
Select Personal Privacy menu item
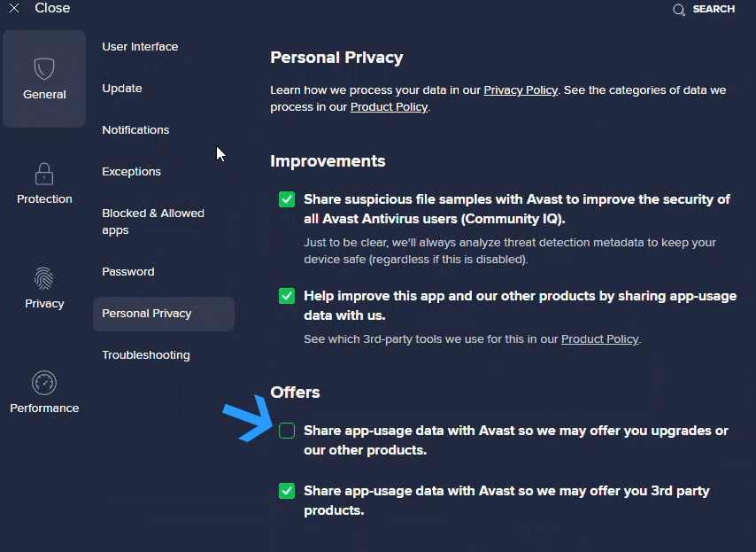pos(164,314)
